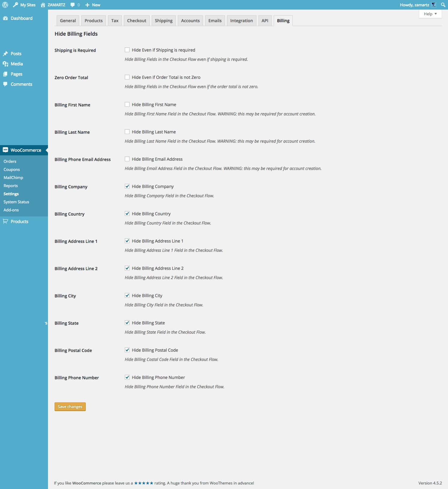Click the WooCommerce woo icon
Viewport: 448px width, 489px height.
click(5, 150)
